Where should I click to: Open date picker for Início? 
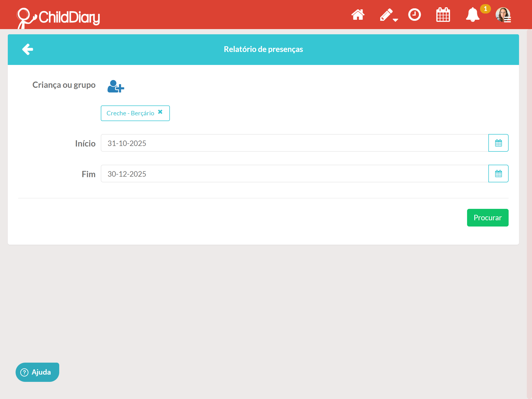point(498,143)
